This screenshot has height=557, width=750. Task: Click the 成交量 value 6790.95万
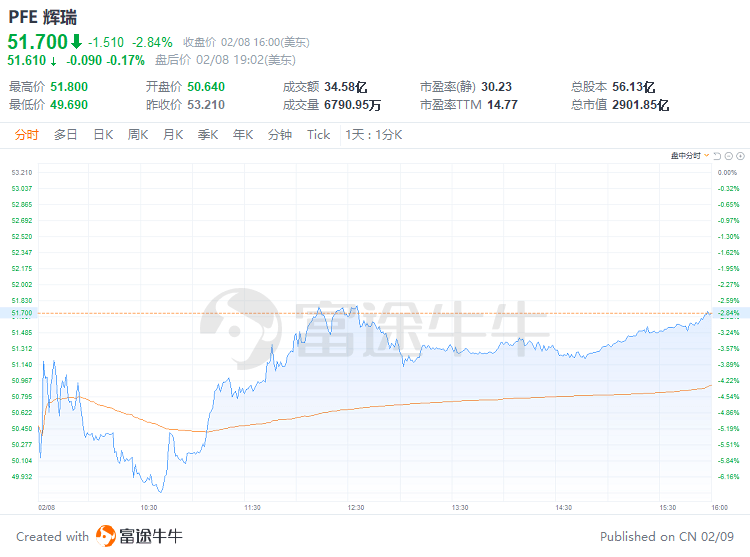pos(353,105)
